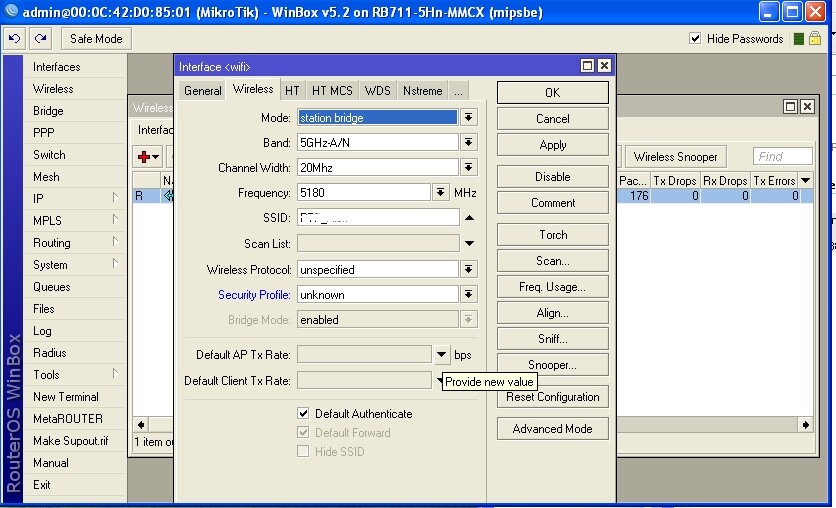
Task: Switch to the General tab
Action: click(x=203, y=91)
